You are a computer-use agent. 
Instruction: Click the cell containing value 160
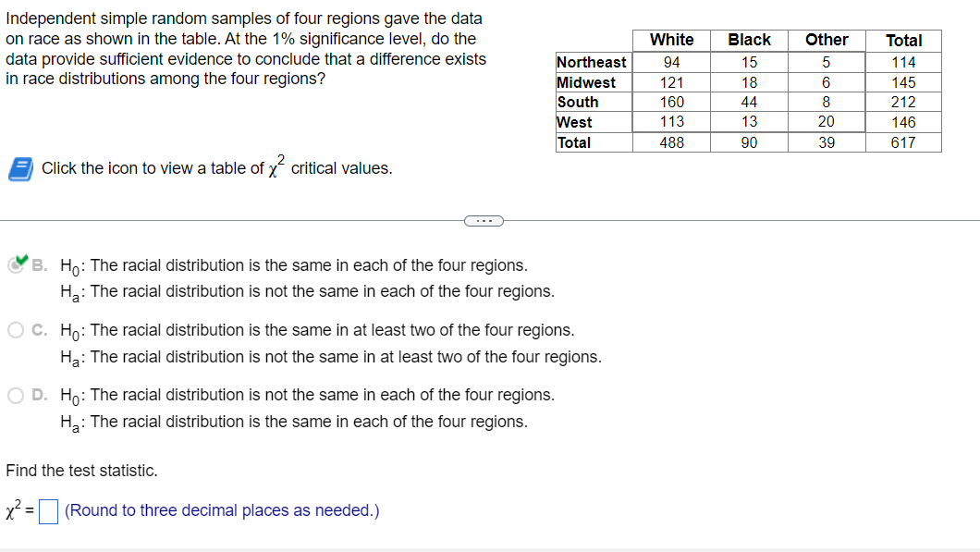pos(671,102)
